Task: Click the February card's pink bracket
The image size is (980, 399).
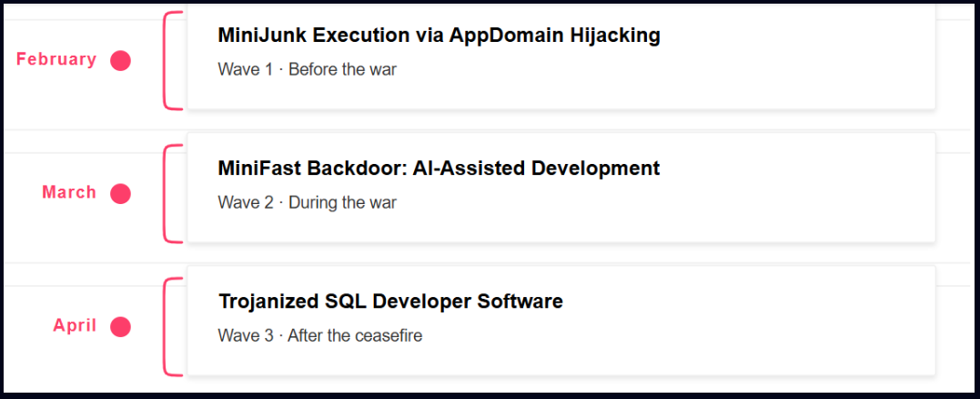Action: [173, 61]
